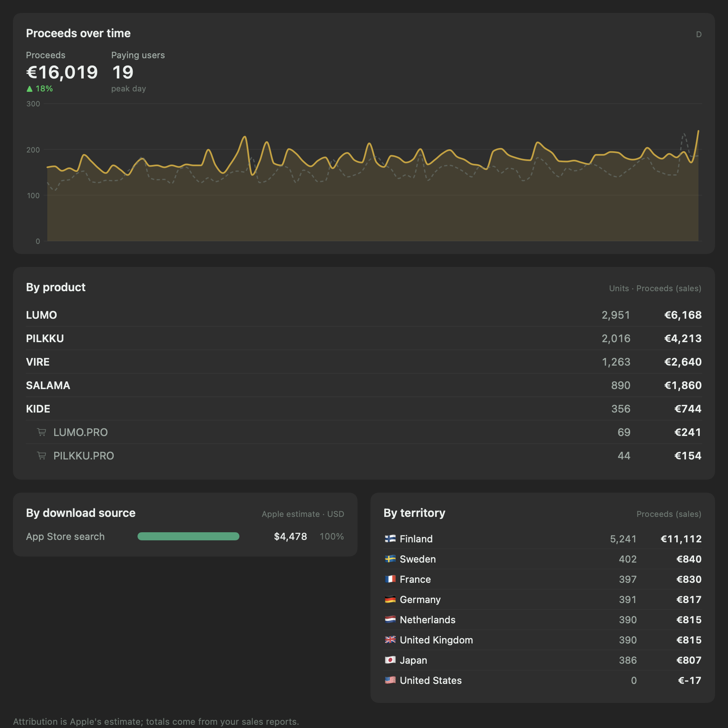Click the Finland flag icon
The height and width of the screenshot is (728, 728).
(x=390, y=539)
